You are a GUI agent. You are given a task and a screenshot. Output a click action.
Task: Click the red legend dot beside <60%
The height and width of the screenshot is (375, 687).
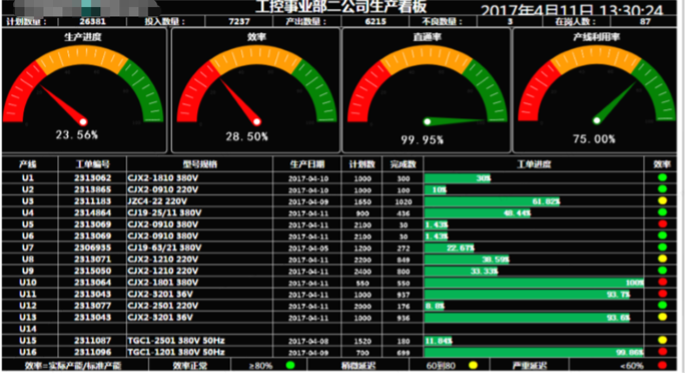click(662, 365)
